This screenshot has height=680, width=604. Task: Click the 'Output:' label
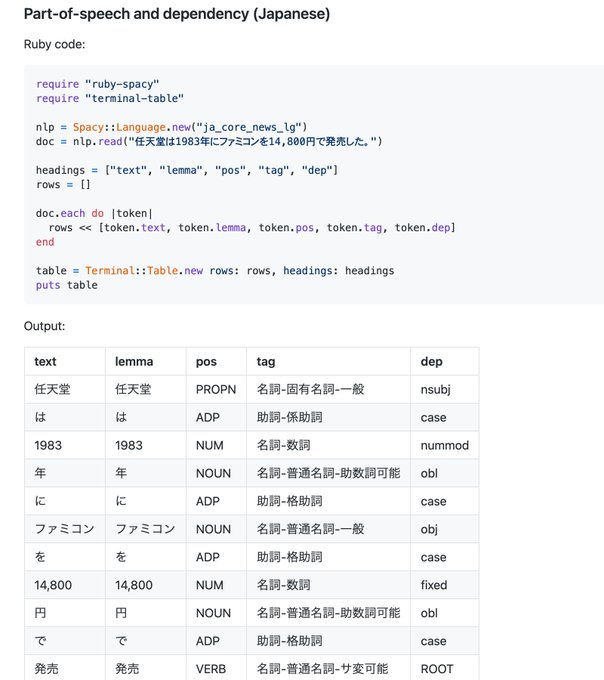(x=45, y=326)
